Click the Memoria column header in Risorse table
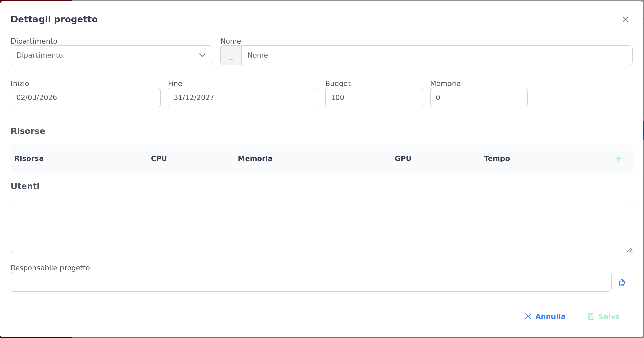This screenshot has height=338, width=644. (x=255, y=159)
